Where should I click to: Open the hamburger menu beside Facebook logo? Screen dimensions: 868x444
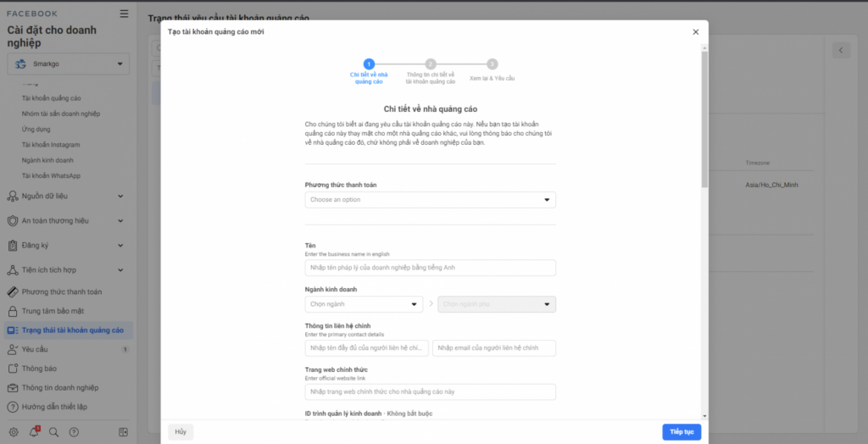click(125, 14)
